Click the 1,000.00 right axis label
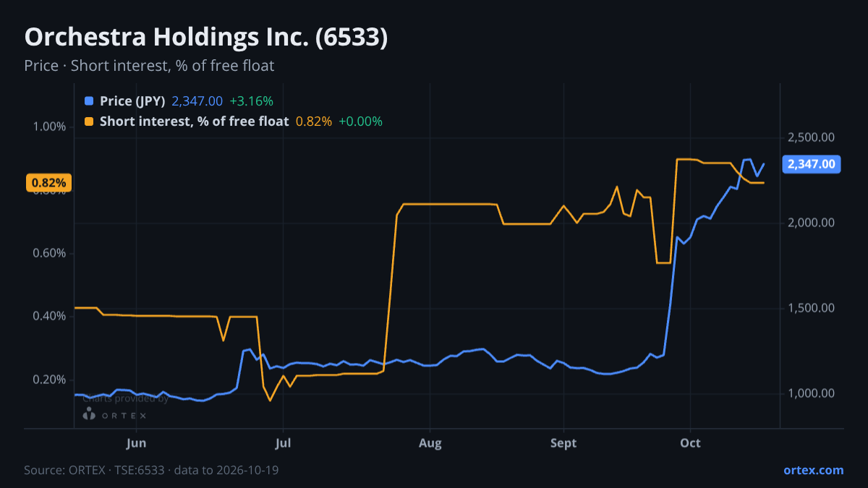Screen dimensions: 868x488 812,393
